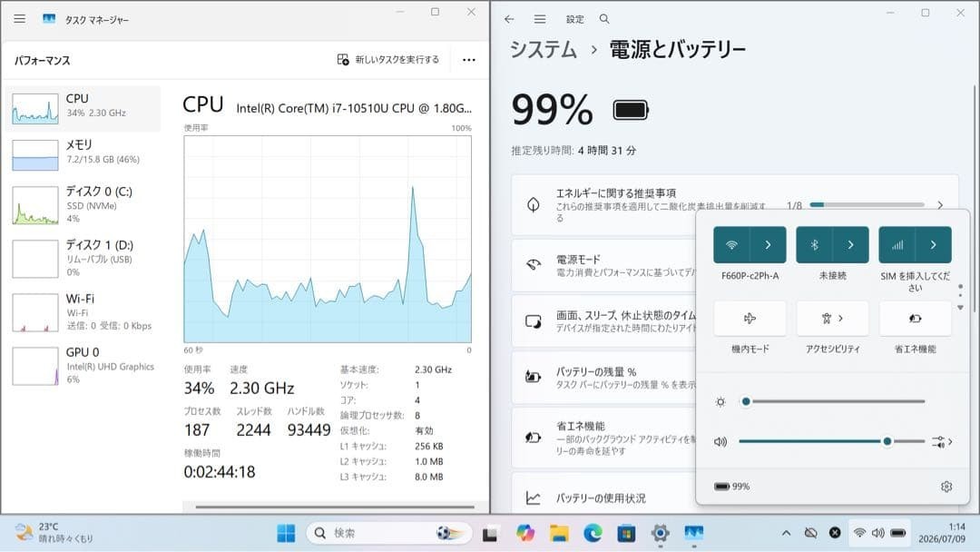
Task: Open Microsoft Edge from the taskbar
Action: (593, 533)
